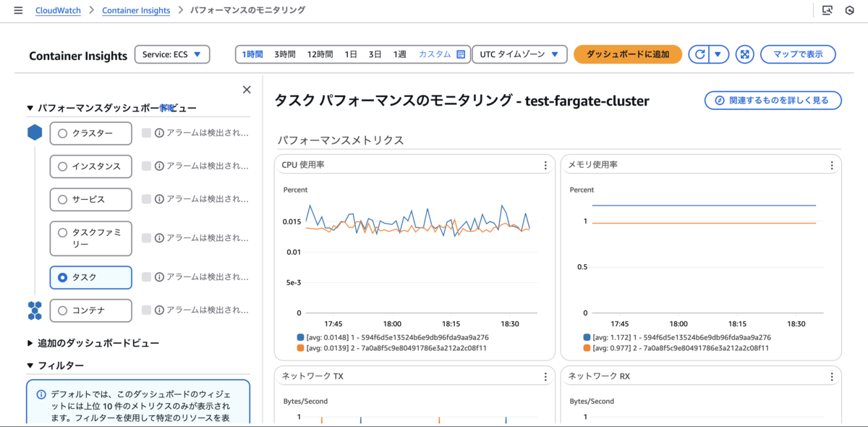Screen dimensions: 868x427
Task: Click info icon beside インスタンス alarm text
Action: coord(159,166)
